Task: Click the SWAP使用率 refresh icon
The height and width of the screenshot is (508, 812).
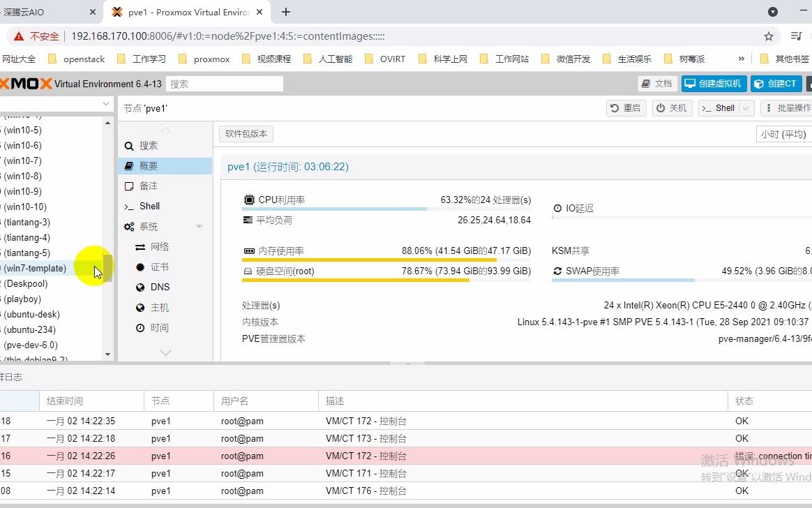Action: [x=557, y=271]
